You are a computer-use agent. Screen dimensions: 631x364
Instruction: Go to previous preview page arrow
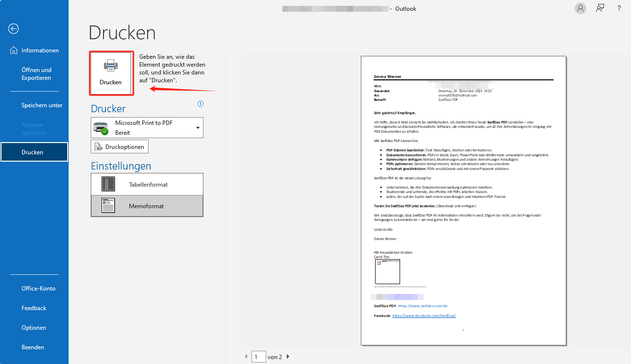pos(246,357)
